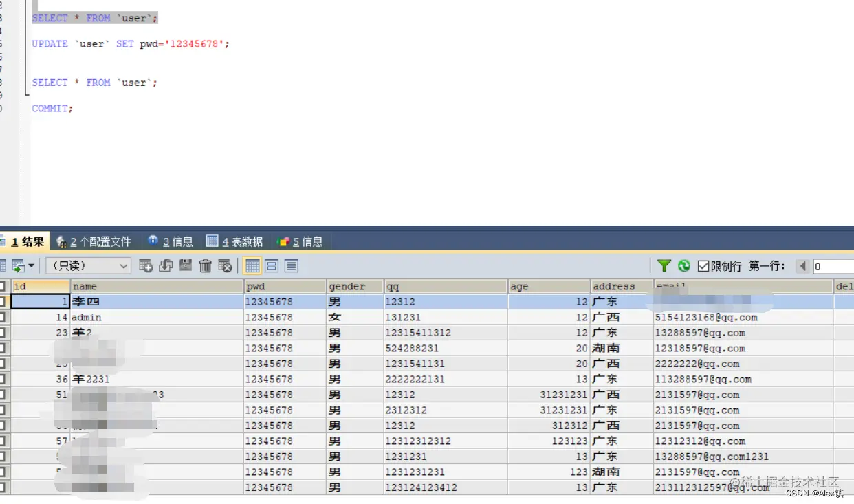This screenshot has height=504, width=854.
Task: Click the green refresh icon
Action: tap(684, 265)
